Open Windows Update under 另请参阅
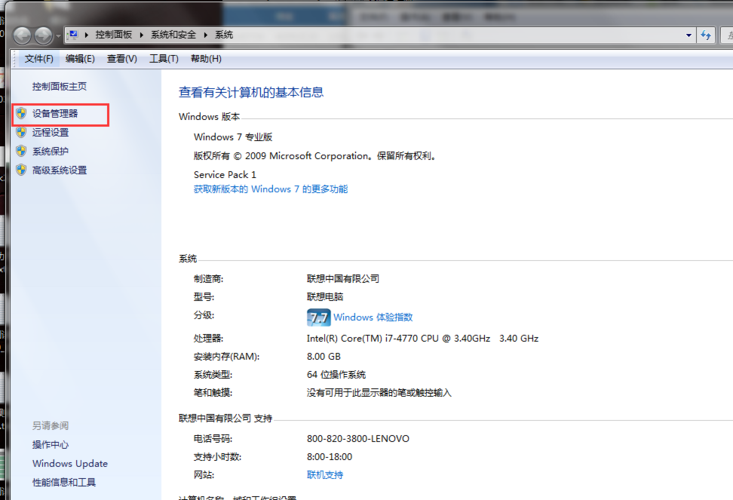This screenshot has height=500, width=733. 70,464
